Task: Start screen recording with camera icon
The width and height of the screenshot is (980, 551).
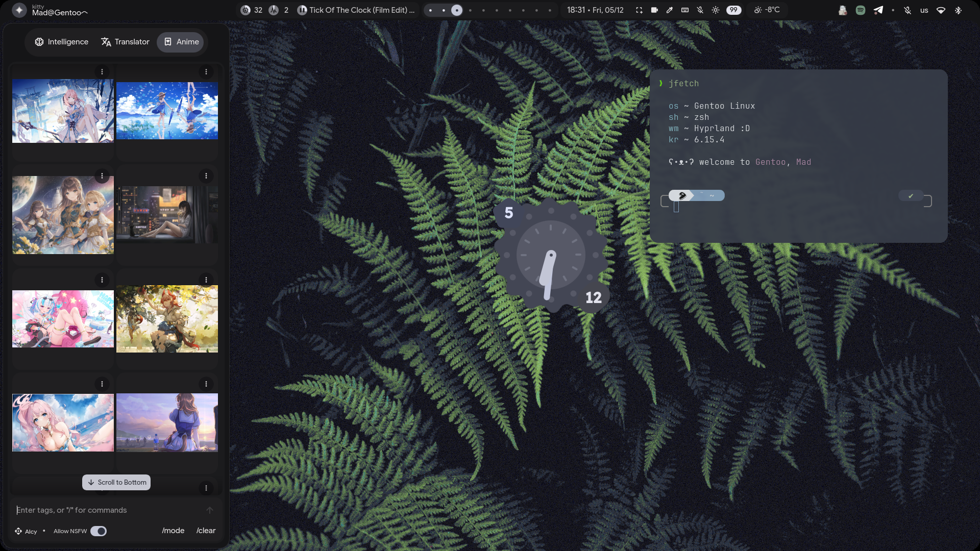Action: tap(654, 10)
